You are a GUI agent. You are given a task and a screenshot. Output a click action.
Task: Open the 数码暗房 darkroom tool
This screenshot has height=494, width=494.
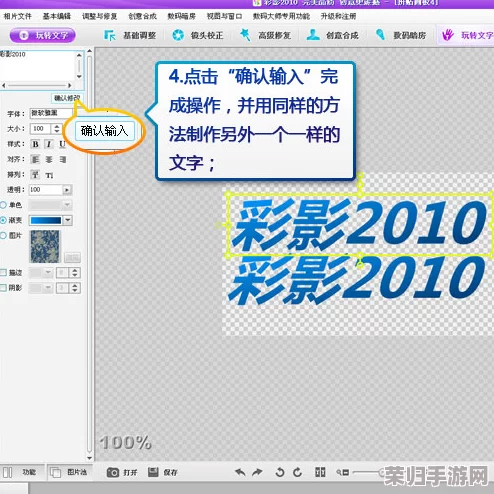point(401,35)
